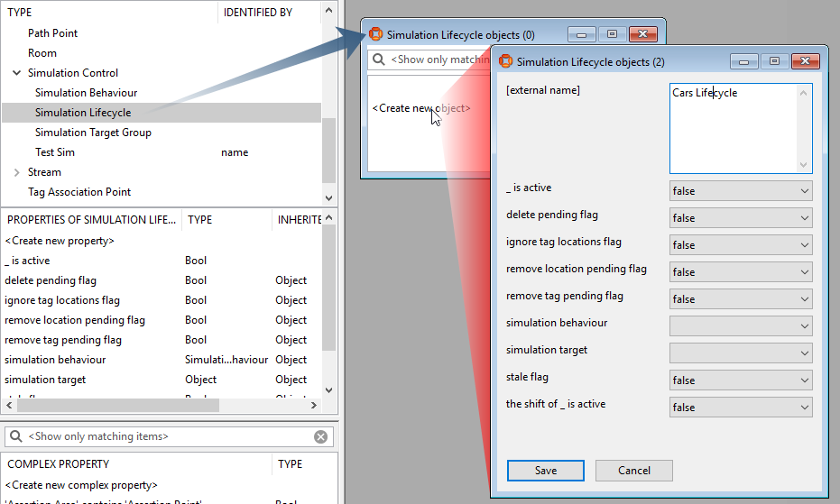Viewport: 840px width, 504px height.
Task: Open the stale flag dropdown
Action: pyautogui.click(x=741, y=380)
